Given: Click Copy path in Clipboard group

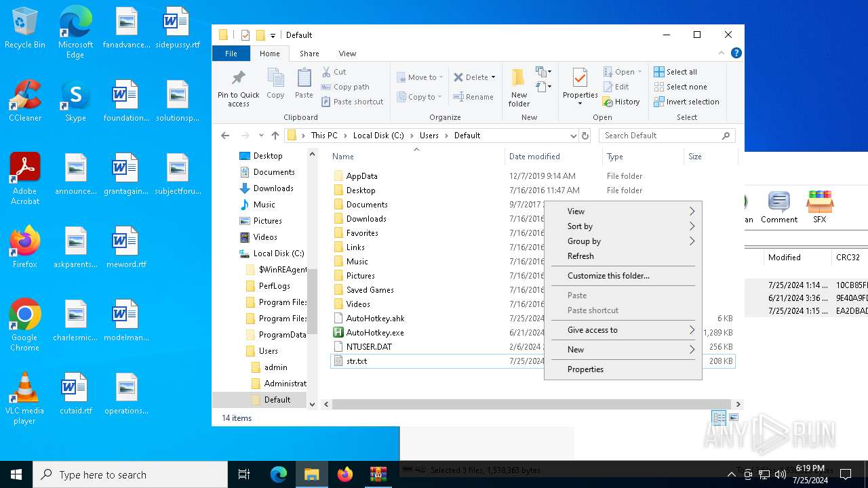Looking at the screenshot, I should (x=344, y=87).
